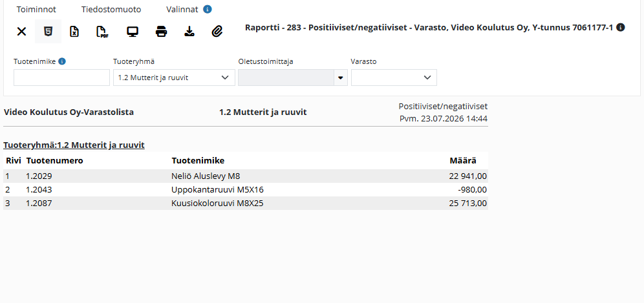Screen dimensions: 644x303
Task: Open the Varasto dropdown
Action: (394, 78)
